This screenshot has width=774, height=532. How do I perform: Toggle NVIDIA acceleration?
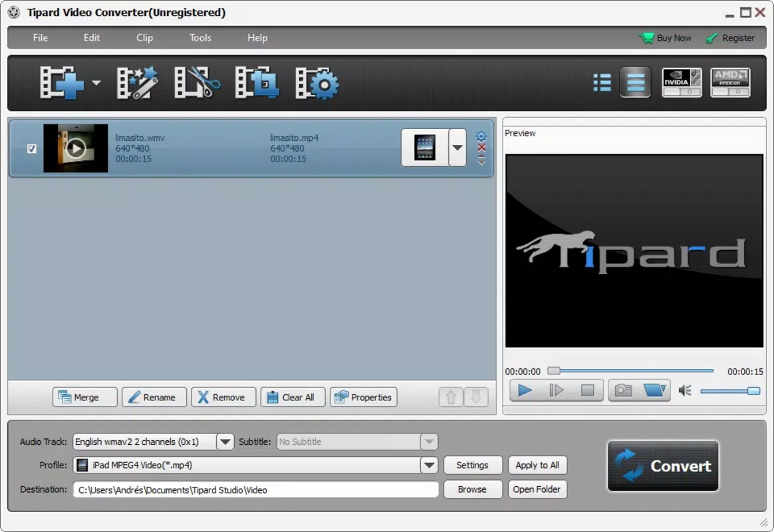coord(682,82)
